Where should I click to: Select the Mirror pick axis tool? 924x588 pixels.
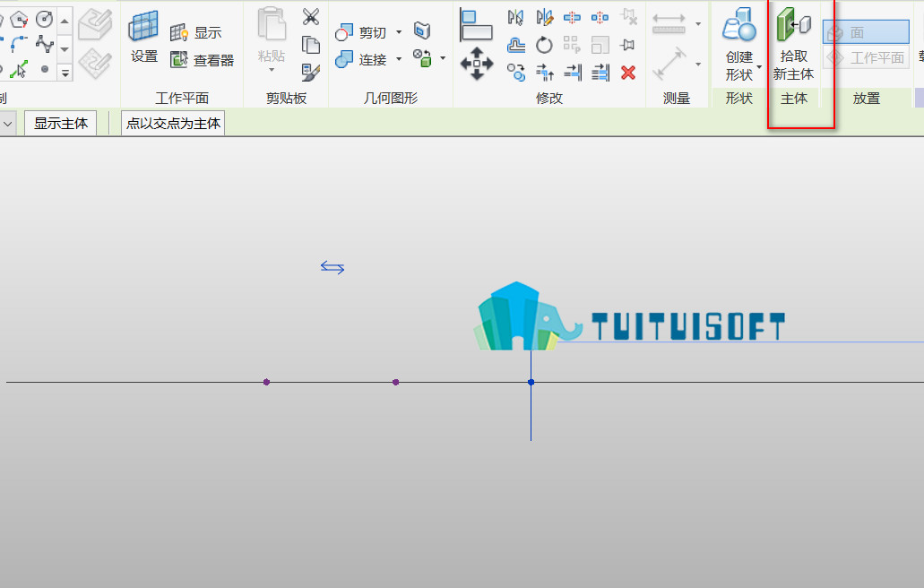click(x=515, y=17)
